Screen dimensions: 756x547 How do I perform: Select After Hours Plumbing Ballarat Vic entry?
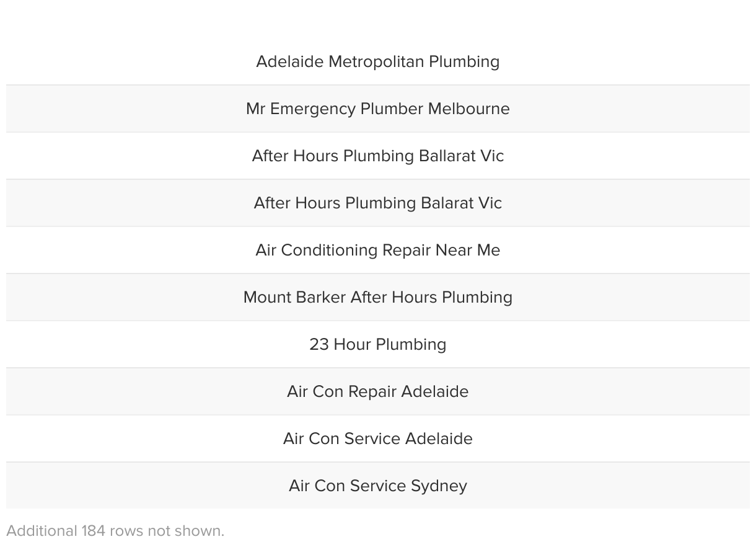(x=378, y=156)
